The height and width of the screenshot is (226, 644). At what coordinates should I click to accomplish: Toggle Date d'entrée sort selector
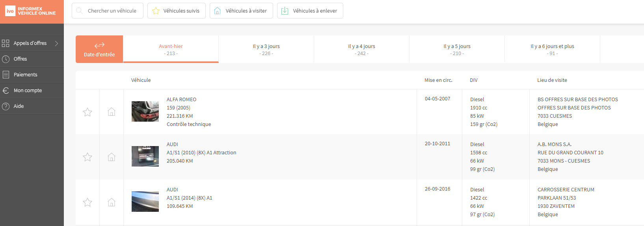(99, 49)
